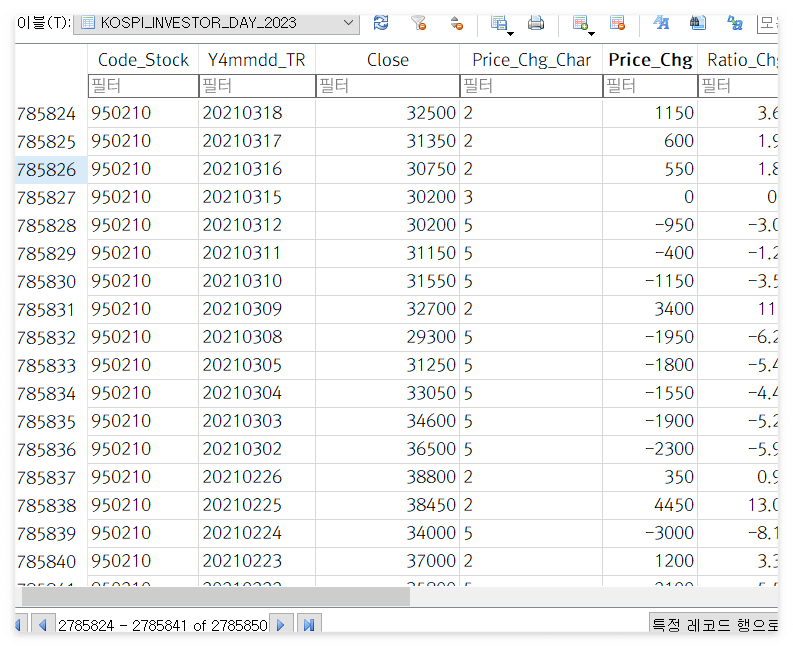Screen dimensions: 793x647
Task: Click Close cell 31350
Action: pos(387,141)
